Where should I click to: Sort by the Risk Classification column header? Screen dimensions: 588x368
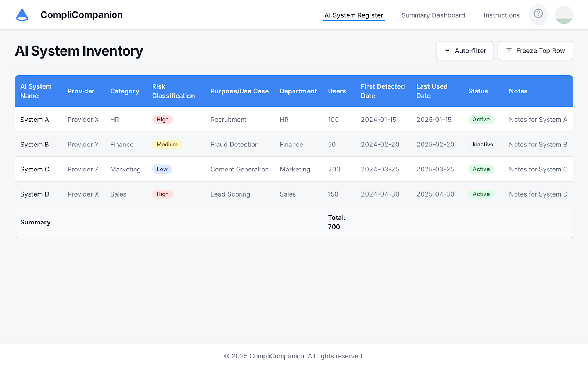173,91
